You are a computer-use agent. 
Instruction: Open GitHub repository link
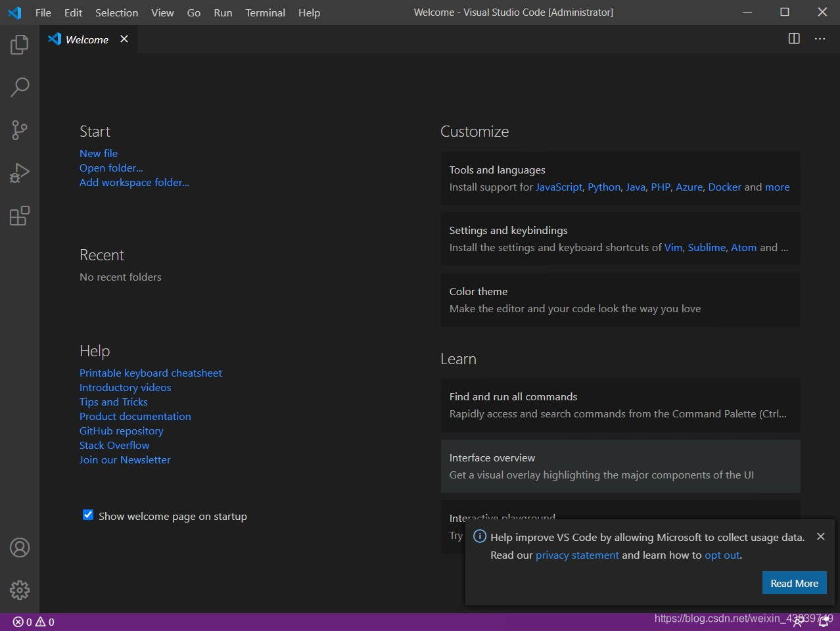pos(122,431)
